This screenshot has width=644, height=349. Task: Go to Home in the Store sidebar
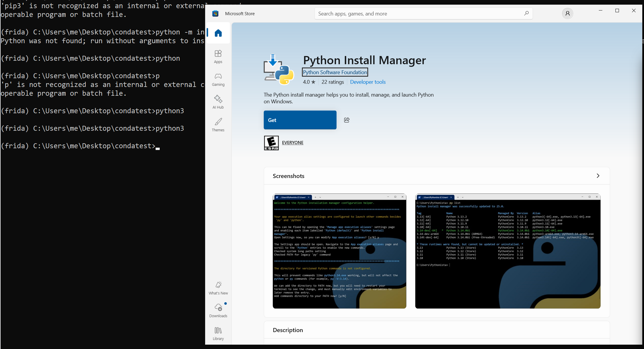[x=218, y=33]
